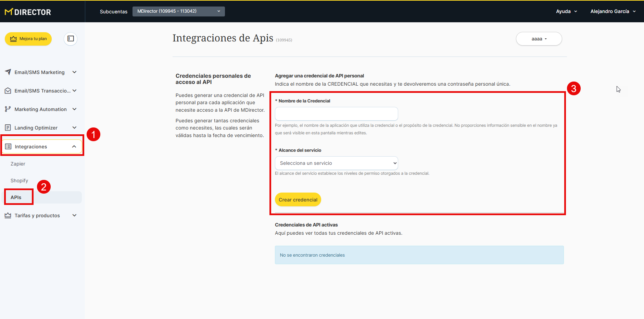
Task: Open the 'Selecciona un servicio' dropdown
Action: pos(336,163)
